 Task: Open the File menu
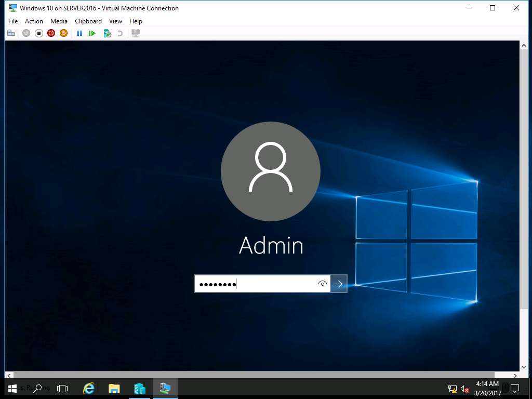tap(13, 21)
